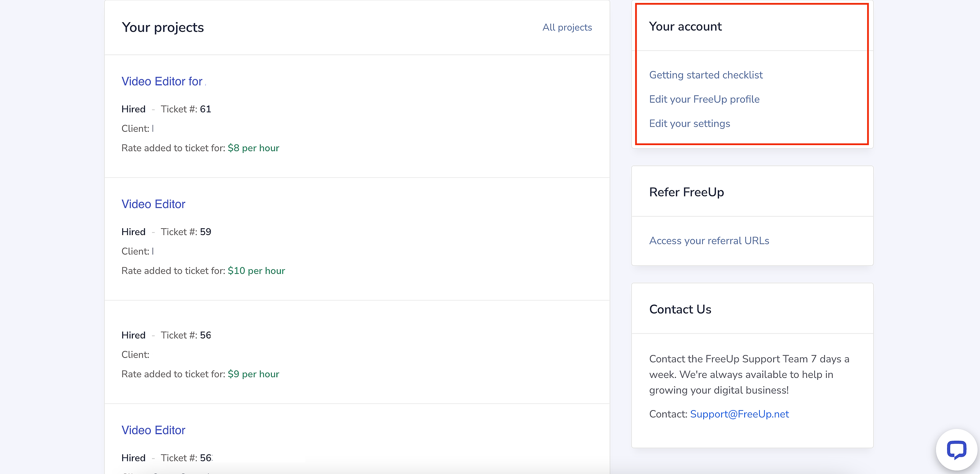Click the '$9 per hour' rate text
980x474 pixels.
click(x=253, y=374)
